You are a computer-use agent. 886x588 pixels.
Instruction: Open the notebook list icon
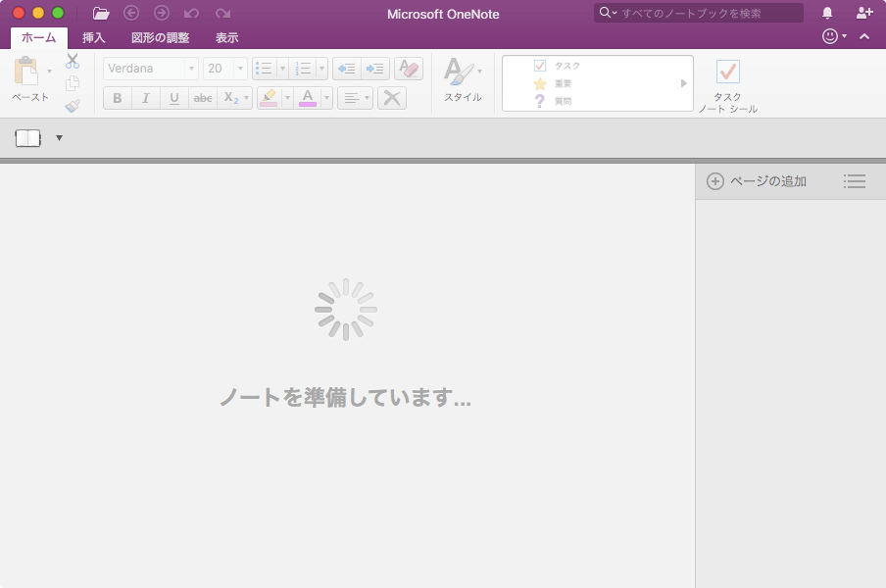pyautogui.click(x=28, y=138)
